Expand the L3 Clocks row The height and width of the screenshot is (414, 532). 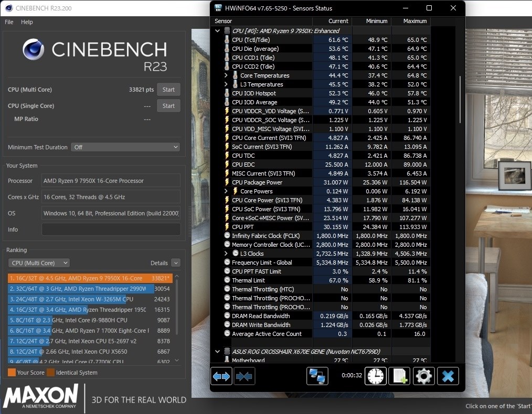[226, 254]
